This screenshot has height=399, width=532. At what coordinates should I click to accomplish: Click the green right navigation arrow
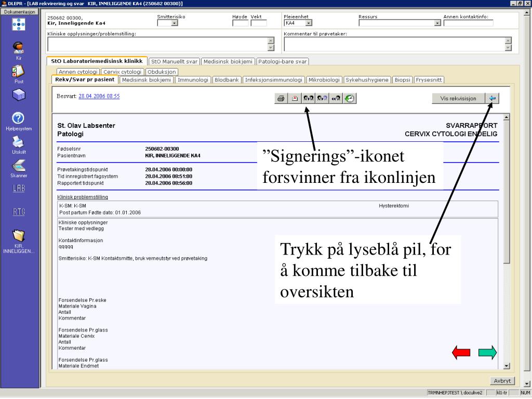pyautogui.click(x=487, y=353)
